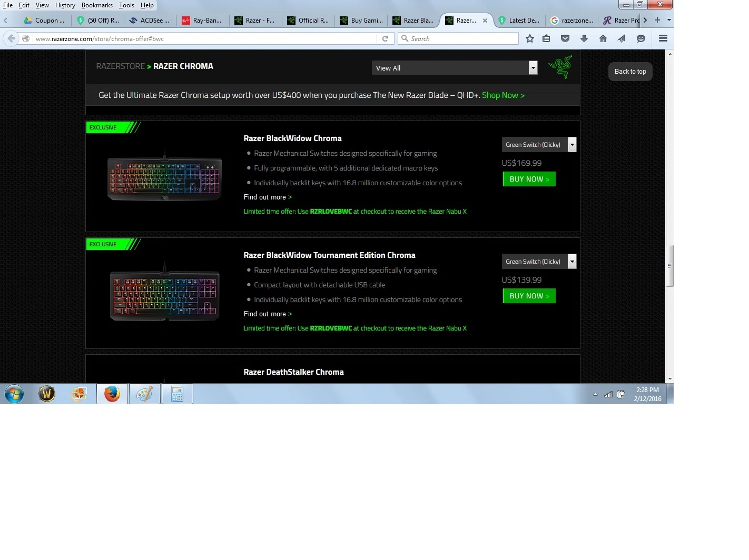Click the network signal tray icon
The height and width of the screenshot is (560, 749).
[x=608, y=394]
